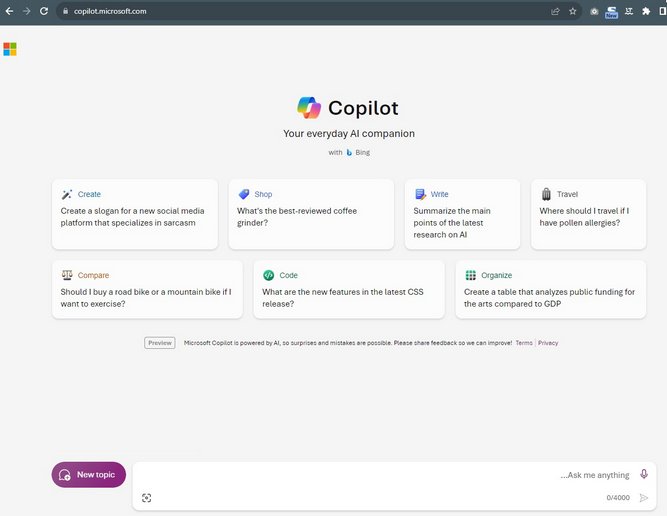Click the Ask me anything text field
Image resolution: width=667 pixels, height=516 pixels.
[x=380, y=475]
